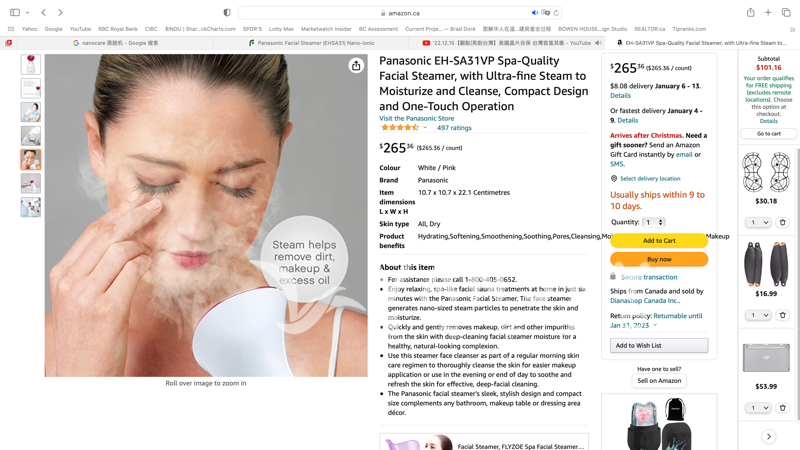Click the amazon.ca address bar
Viewport: 800px width, 450px height.
(399, 13)
